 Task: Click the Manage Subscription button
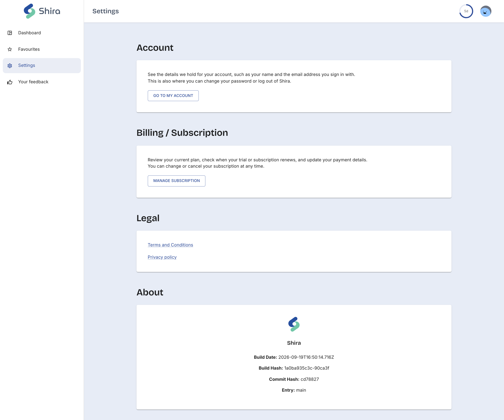pyautogui.click(x=176, y=181)
